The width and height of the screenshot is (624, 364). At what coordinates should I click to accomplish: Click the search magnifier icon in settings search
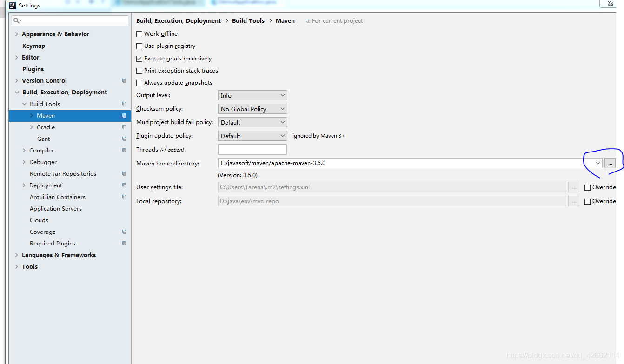(x=17, y=20)
